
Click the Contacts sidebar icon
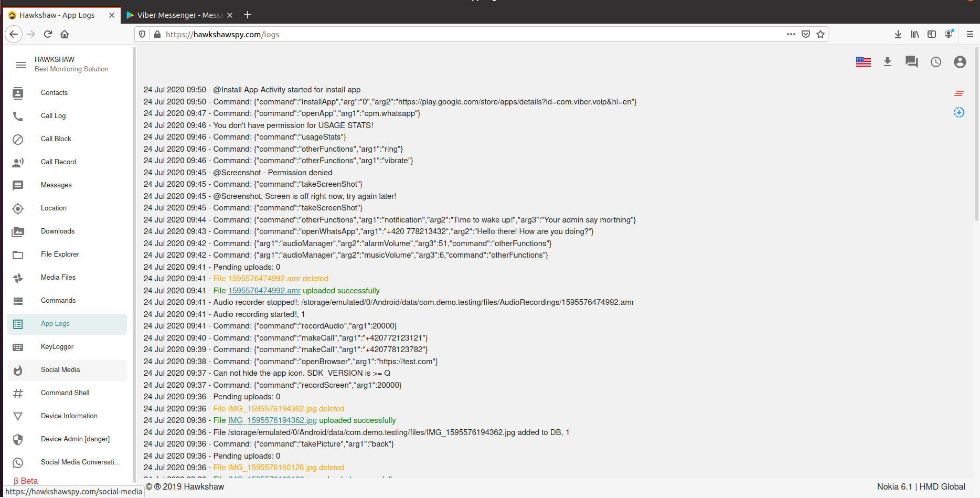(18, 93)
